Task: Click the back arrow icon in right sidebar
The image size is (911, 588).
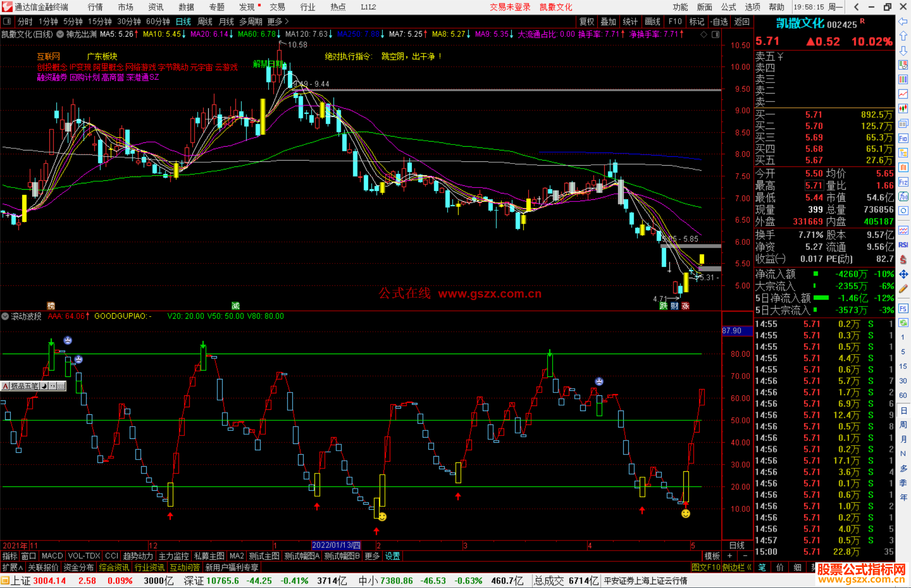Action: pos(903,21)
